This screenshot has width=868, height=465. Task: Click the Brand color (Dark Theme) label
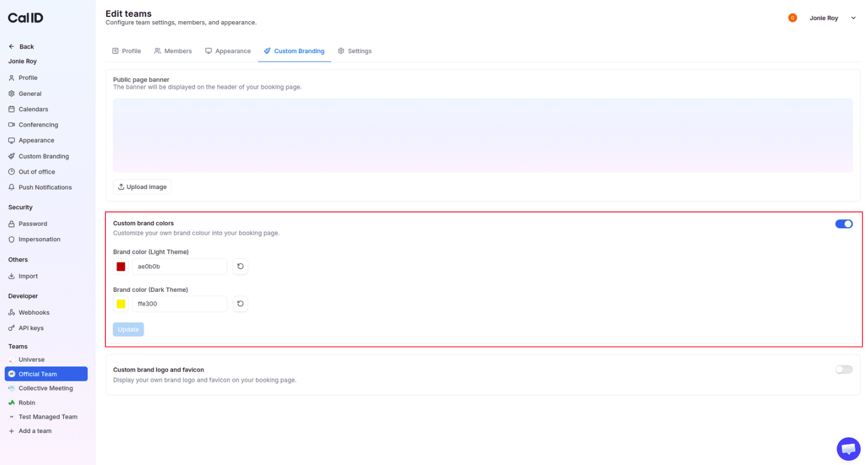point(150,290)
